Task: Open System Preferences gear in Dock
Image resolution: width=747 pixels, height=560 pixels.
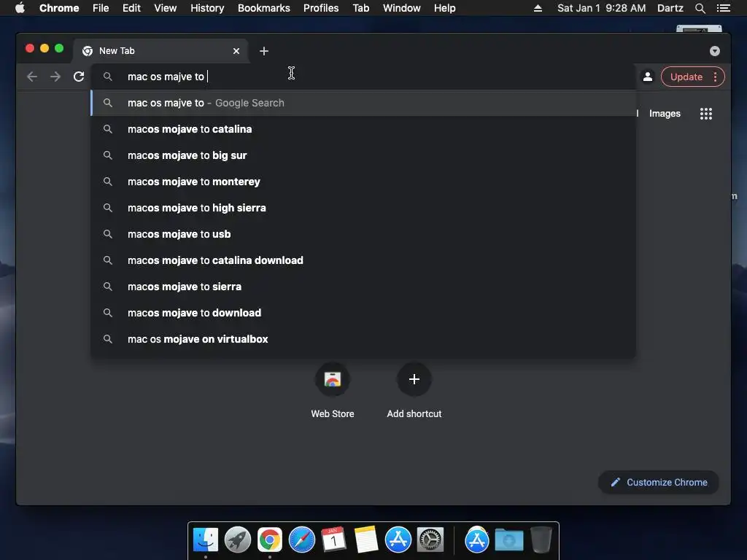Action: click(430, 540)
